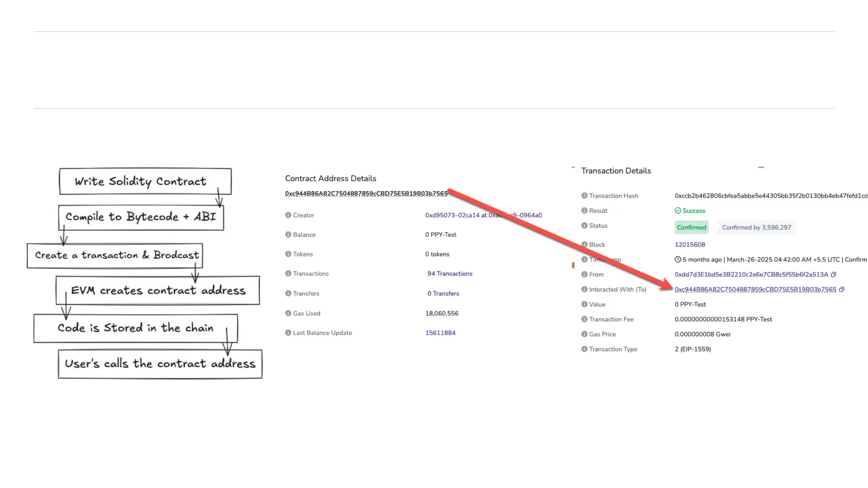Image resolution: width=868 pixels, height=488 pixels.
Task: Click info icon beside Last Balance Update
Action: point(288,333)
